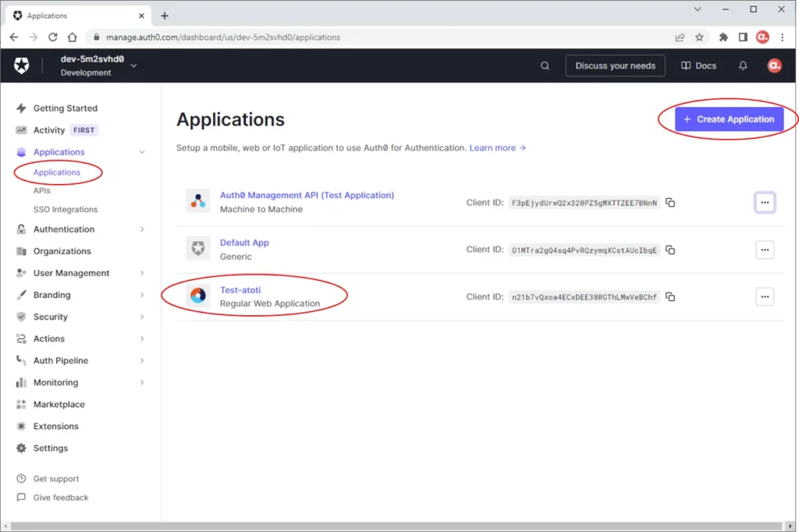The image size is (799, 532).
Task: Open the Default App application
Action: point(244,243)
